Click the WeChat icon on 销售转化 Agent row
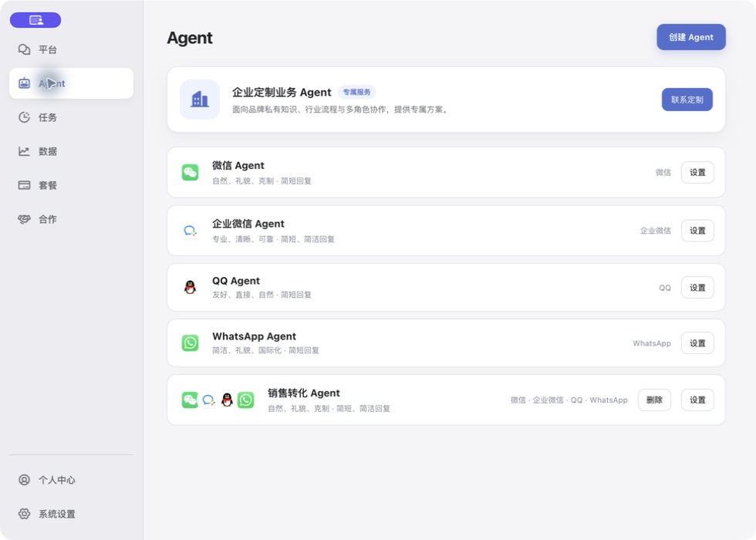The width and height of the screenshot is (756, 540). click(x=190, y=400)
